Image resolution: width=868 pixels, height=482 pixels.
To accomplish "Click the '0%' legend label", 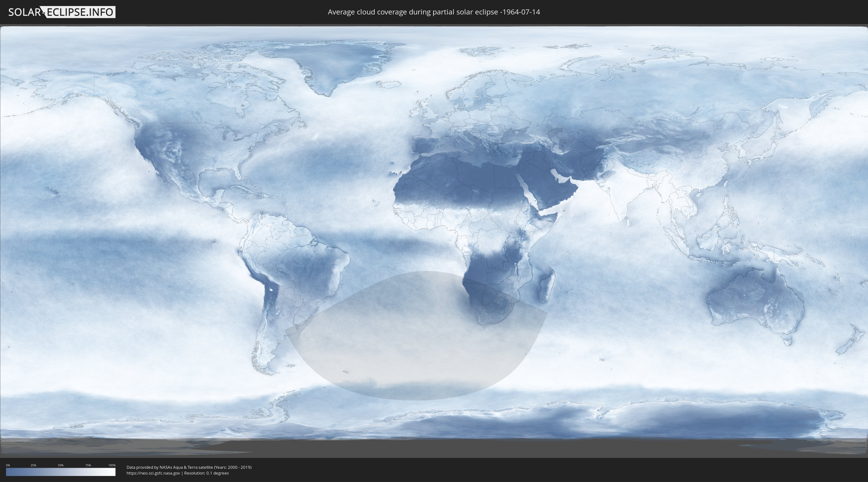I will (x=8, y=465).
